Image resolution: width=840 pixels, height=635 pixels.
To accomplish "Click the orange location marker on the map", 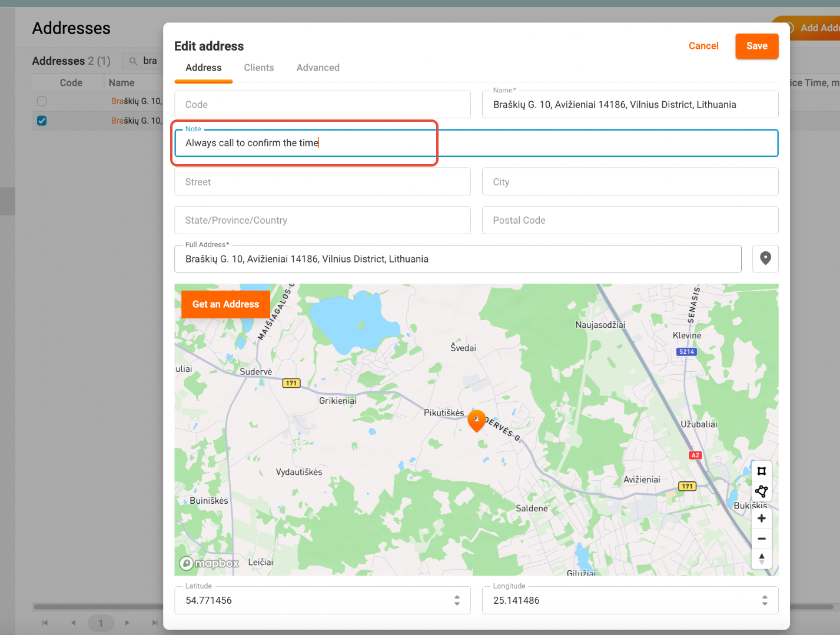I will (476, 421).
